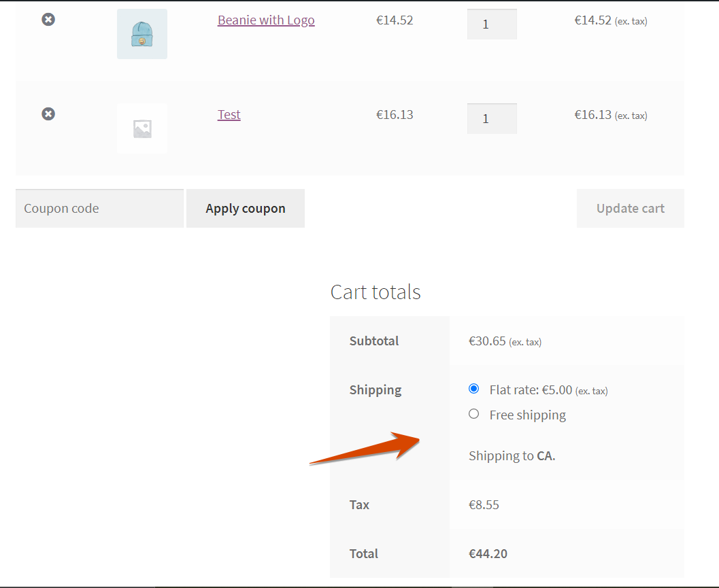The width and height of the screenshot is (719, 588).
Task: Click the Total amount €44.20
Action: 488,553
